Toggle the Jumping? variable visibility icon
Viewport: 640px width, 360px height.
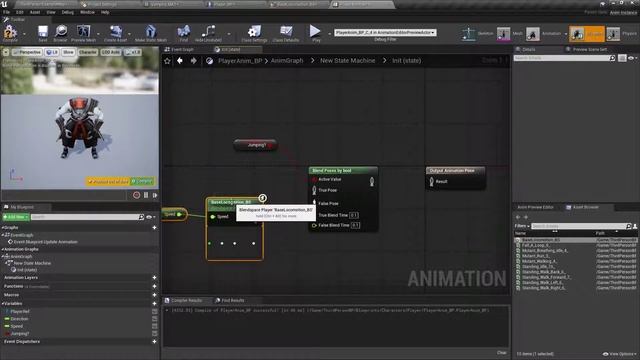coord(155,333)
